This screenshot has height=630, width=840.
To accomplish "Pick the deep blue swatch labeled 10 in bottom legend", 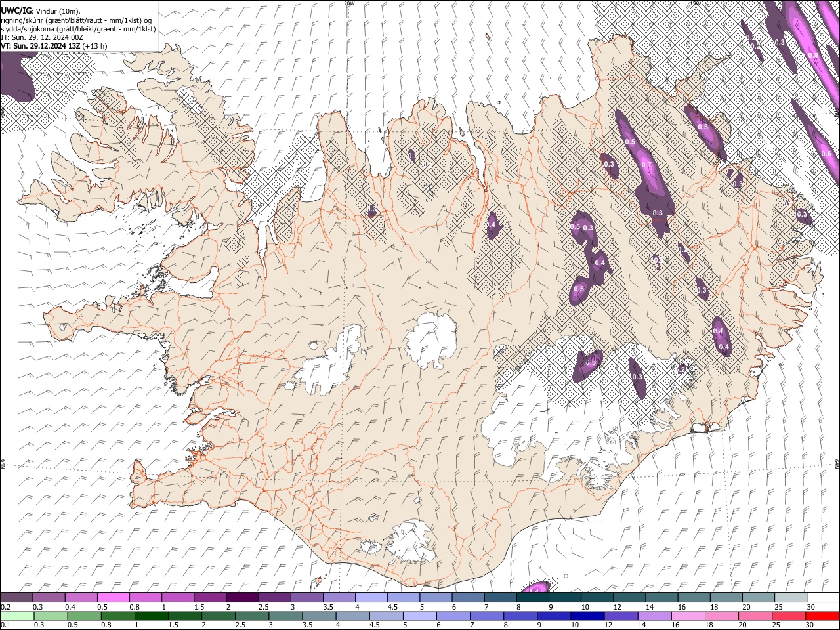I will [587, 616].
